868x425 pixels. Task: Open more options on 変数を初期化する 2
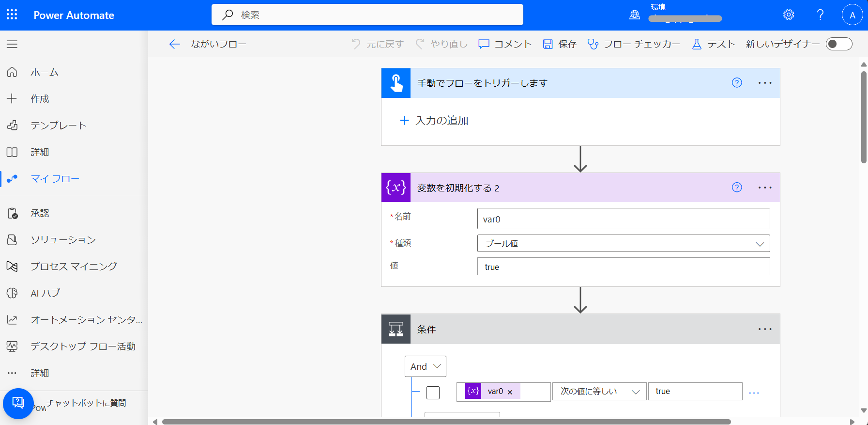pos(765,188)
